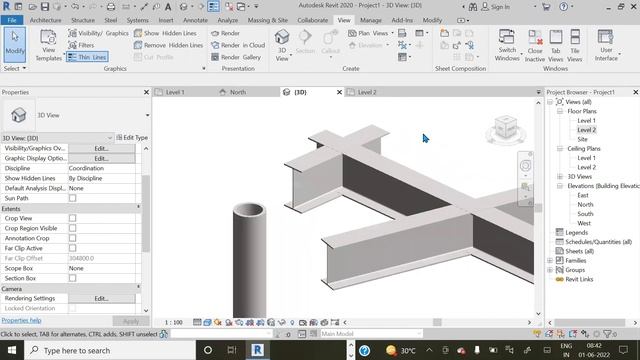Switch to the North view tab

pos(238,92)
